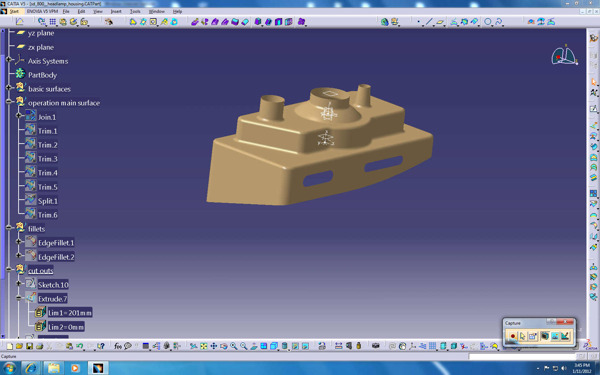Screen dimensions: 600x375
Task: Select Trim.3 in the specification tree
Action: [x=47, y=159]
